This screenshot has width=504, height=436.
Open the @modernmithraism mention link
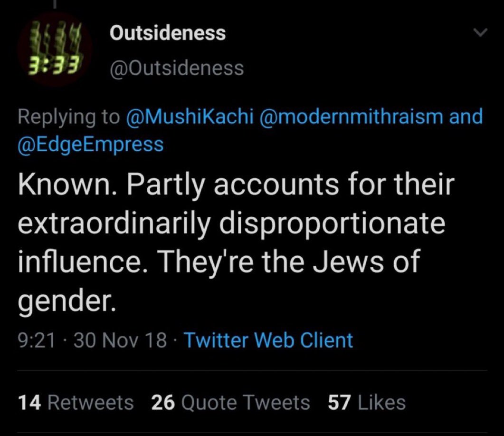click(x=353, y=116)
